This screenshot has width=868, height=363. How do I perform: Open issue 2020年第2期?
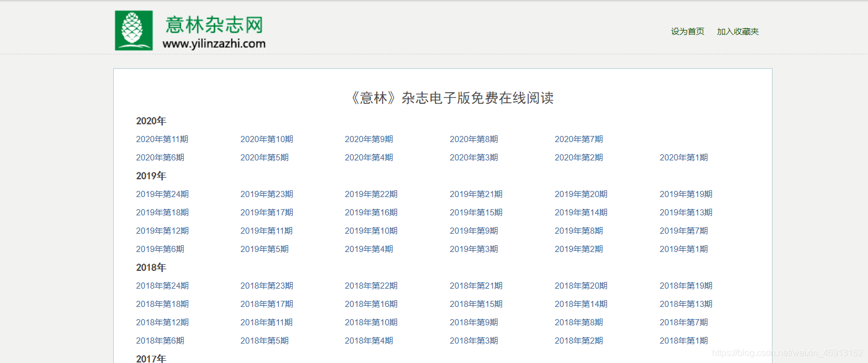click(579, 158)
